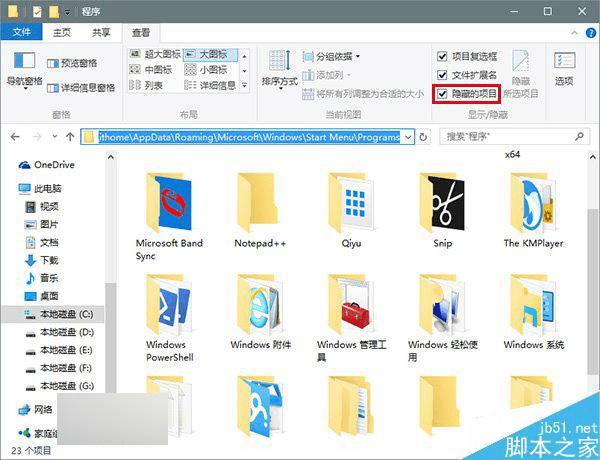Screen dimensions: 600x460
Task: Open 音乐 music in sidebar
Action: click(x=42, y=278)
